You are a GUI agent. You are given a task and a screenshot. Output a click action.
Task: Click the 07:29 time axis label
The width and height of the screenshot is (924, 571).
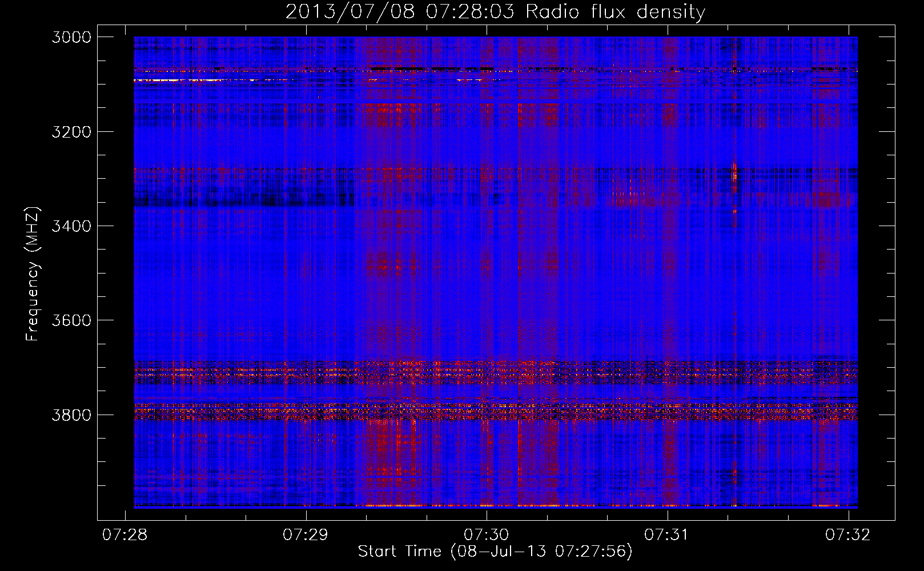(x=306, y=535)
